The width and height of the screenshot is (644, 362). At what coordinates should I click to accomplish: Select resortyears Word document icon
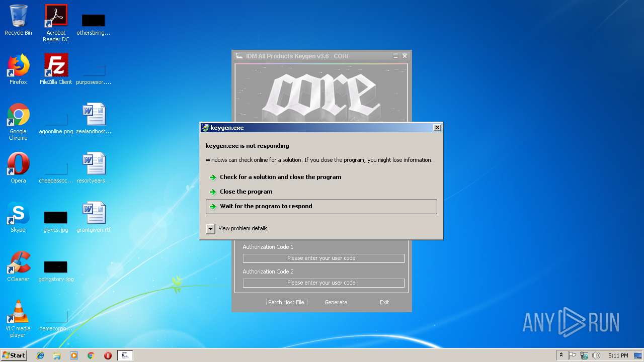(x=94, y=168)
